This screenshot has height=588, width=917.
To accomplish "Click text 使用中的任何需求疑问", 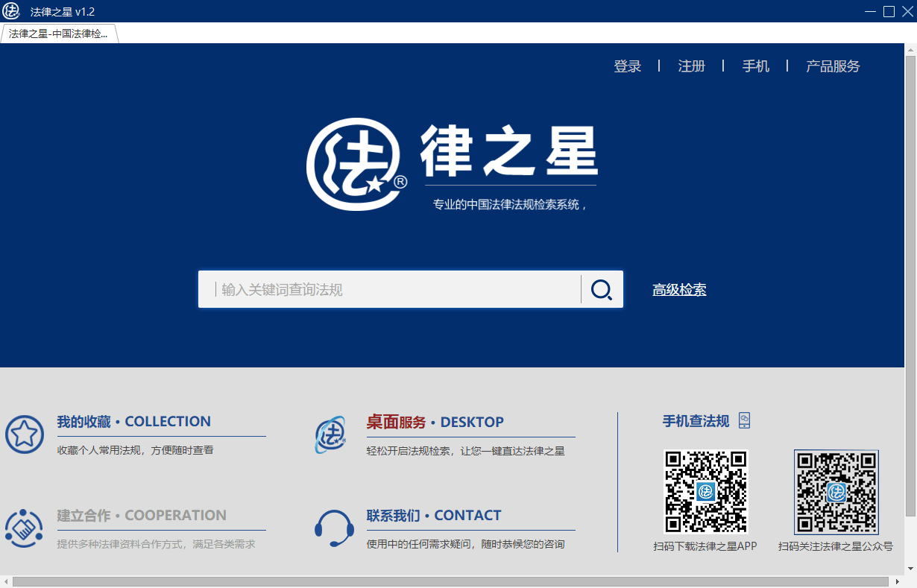I will click(x=465, y=545).
